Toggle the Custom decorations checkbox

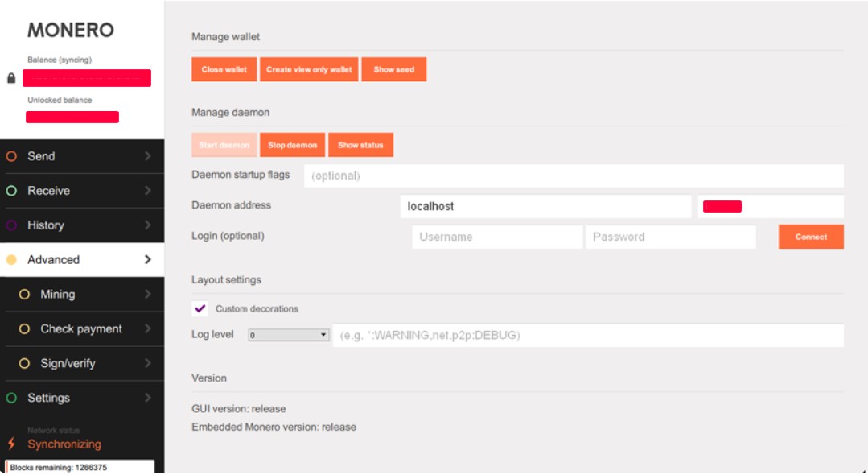(x=200, y=308)
